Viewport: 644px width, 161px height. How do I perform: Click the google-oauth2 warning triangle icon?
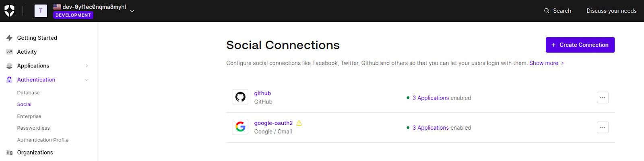click(x=299, y=123)
